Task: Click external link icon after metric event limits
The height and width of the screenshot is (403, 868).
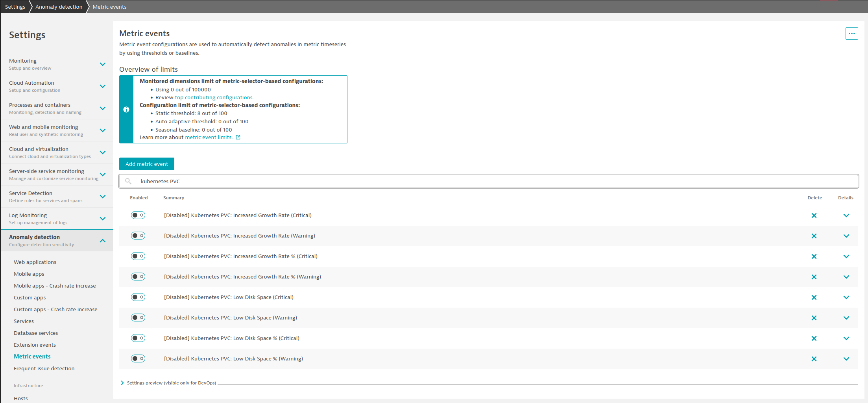Action: (x=238, y=137)
